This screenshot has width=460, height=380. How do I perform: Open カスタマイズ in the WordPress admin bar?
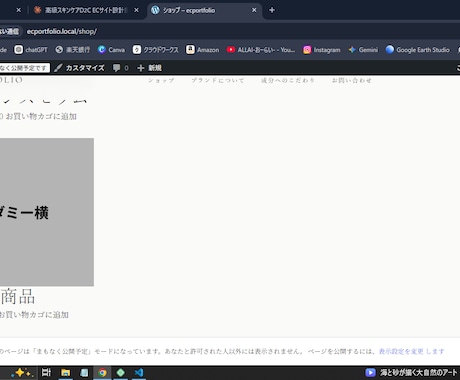(x=80, y=68)
